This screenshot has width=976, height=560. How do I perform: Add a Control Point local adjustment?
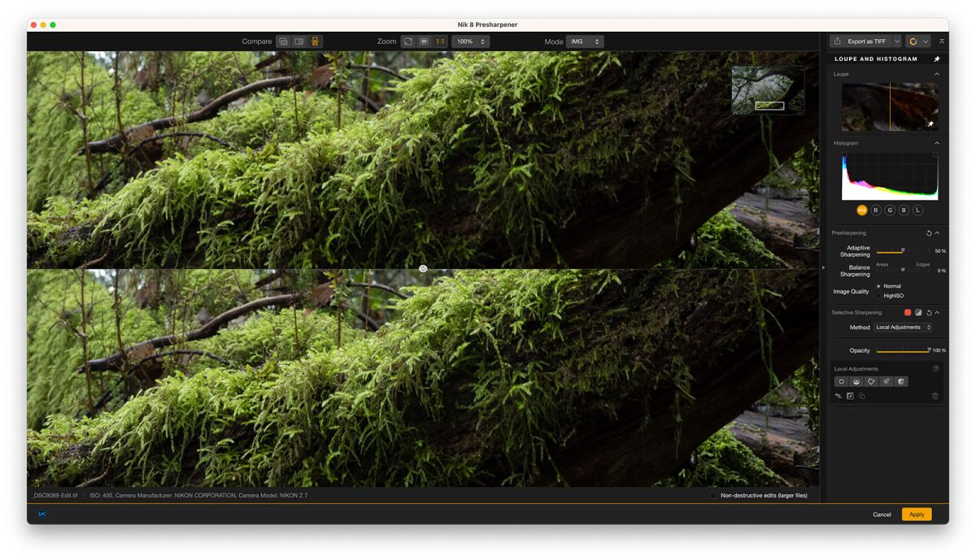coord(842,382)
